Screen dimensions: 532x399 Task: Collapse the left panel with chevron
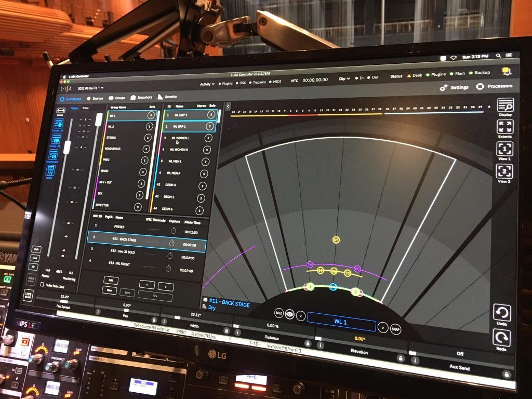point(228,107)
